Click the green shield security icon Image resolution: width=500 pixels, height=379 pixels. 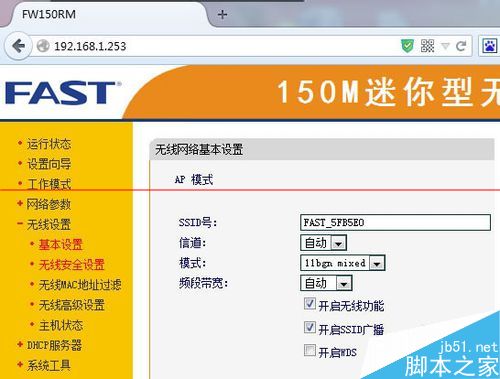click(407, 46)
